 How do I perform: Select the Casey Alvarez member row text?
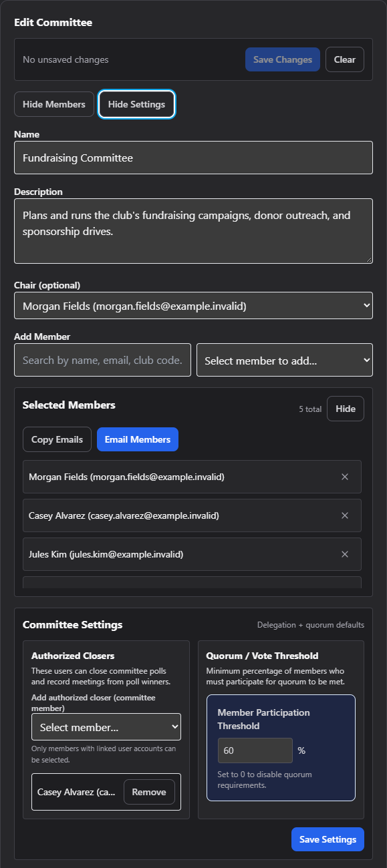[124, 515]
